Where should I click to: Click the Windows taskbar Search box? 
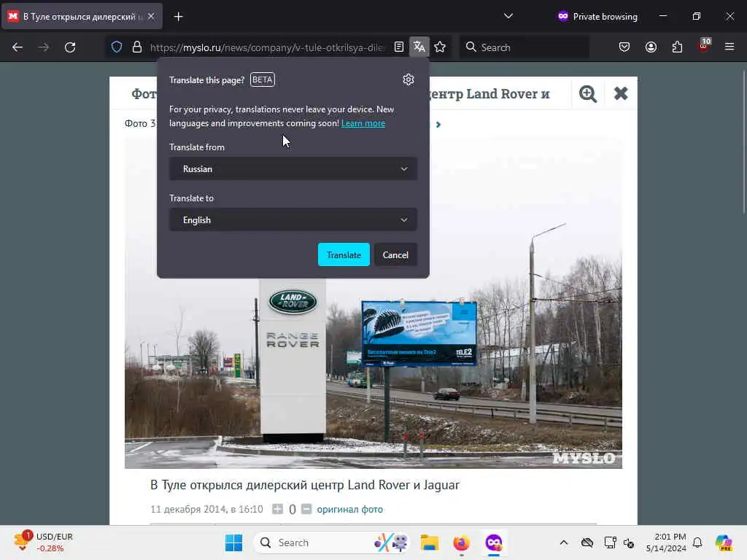[x=331, y=542]
